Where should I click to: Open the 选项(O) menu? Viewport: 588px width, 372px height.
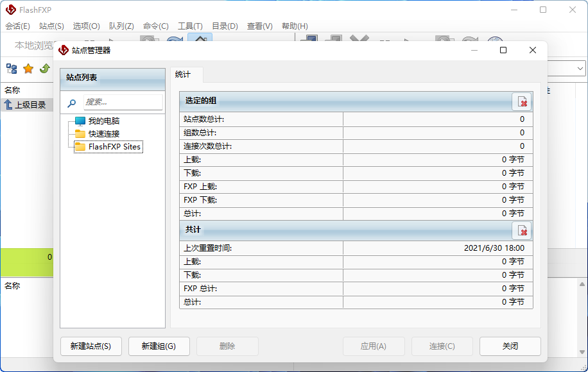pos(86,26)
